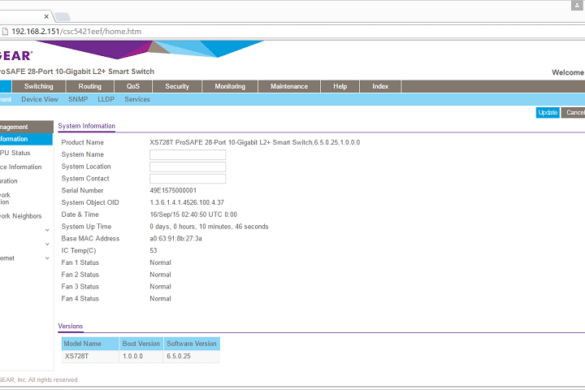This screenshot has width=585, height=390.
Task: Click the browser user profile icon
Action: click(576, 5)
